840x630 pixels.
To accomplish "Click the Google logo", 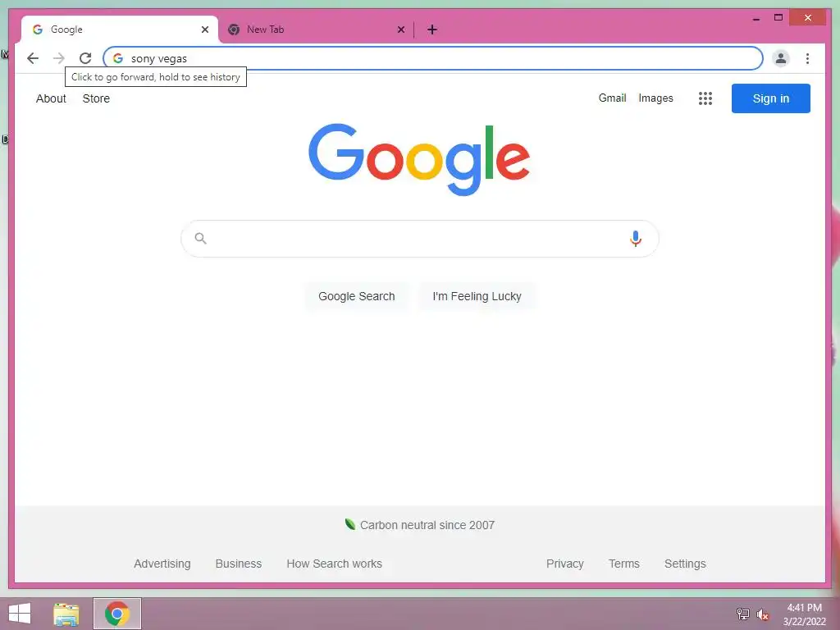I will tap(419, 159).
